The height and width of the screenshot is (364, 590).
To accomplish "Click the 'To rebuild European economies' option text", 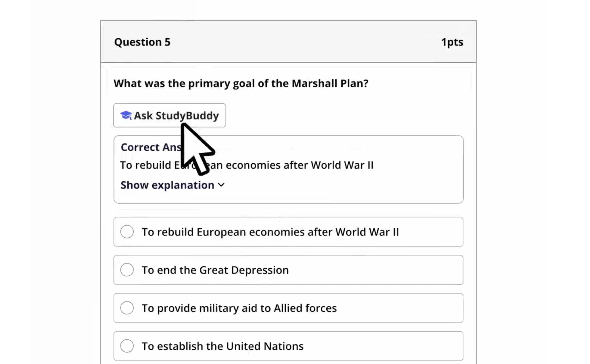I will tap(270, 232).
